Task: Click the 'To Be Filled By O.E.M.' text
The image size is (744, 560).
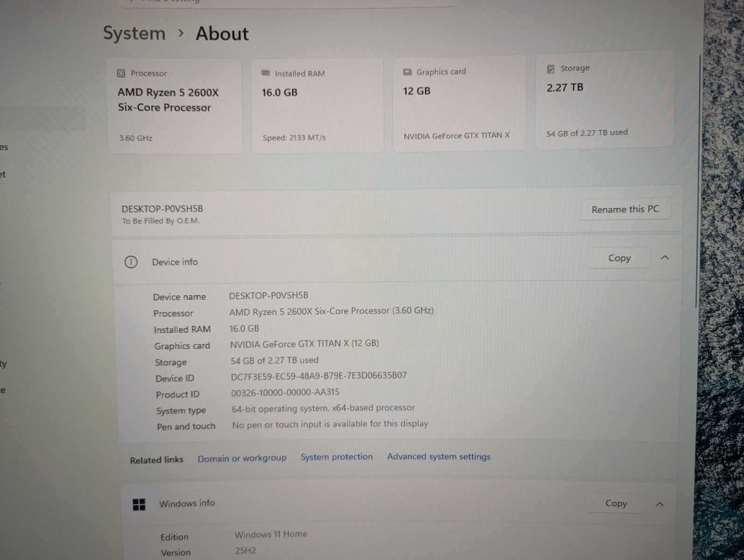Action: (161, 221)
